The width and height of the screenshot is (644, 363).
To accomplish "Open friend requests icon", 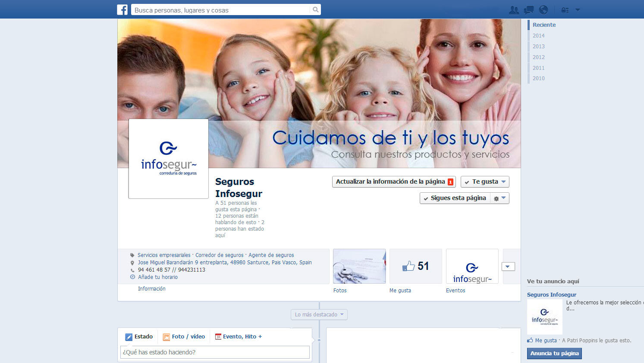I will coord(514,10).
